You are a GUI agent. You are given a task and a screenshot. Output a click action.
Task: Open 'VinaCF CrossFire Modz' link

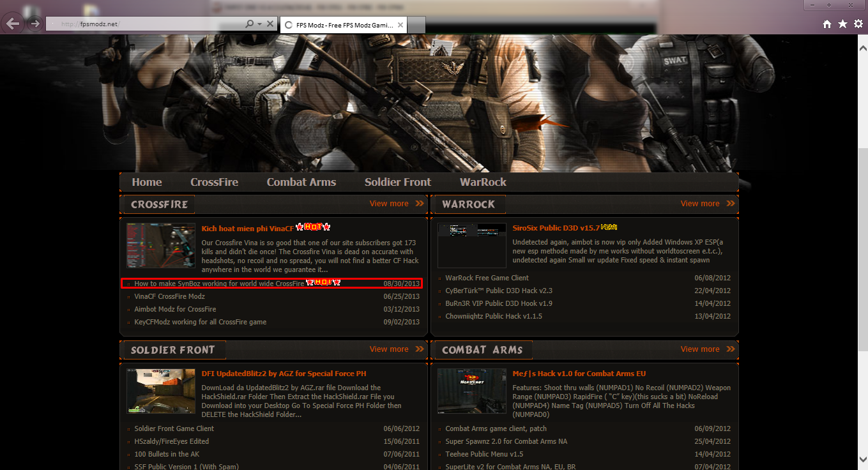coord(169,296)
